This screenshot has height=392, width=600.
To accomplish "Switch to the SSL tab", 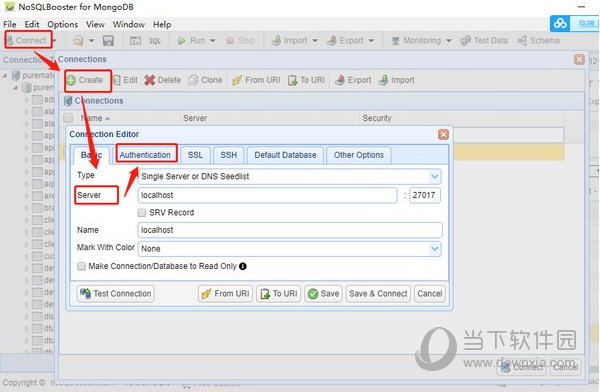I will pos(195,155).
